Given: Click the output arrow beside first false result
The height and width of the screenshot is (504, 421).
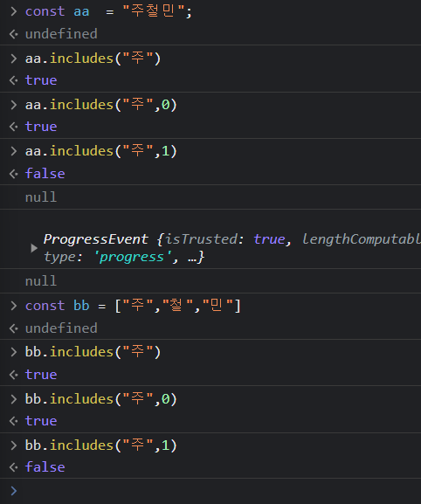Looking at the screenshot, I should click(13, 174).
